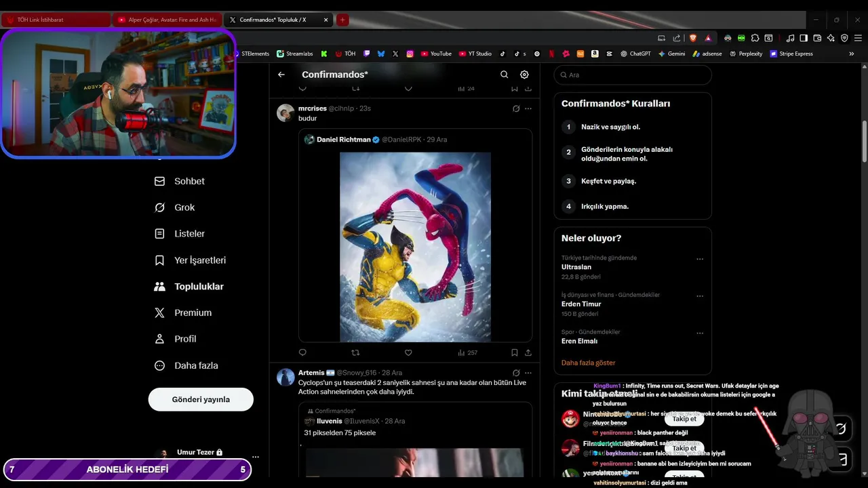Click the Gönderi yayınla button

(201, 399)
